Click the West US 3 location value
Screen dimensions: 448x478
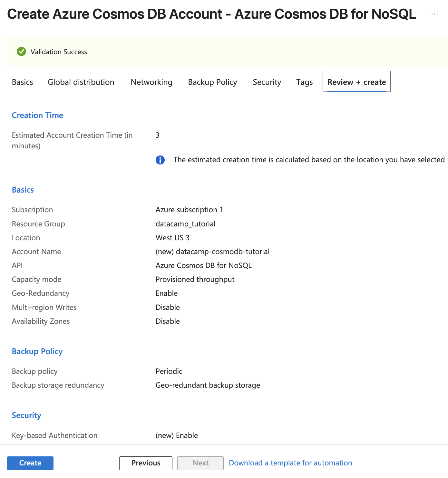(172, 238)
